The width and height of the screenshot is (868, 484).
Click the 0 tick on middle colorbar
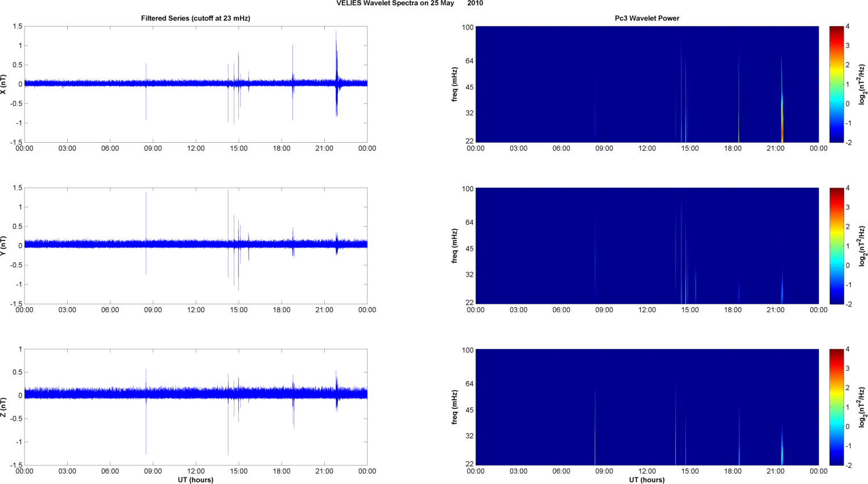click(848, 265)
